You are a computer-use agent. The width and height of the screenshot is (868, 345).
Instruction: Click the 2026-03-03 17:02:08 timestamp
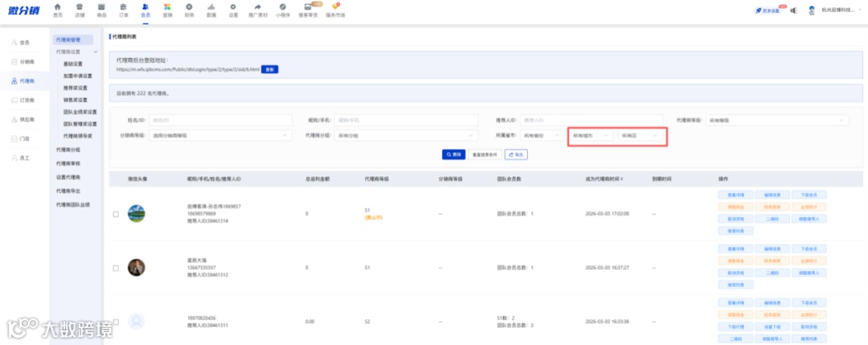pyautogui.click(x=607, y=214)
